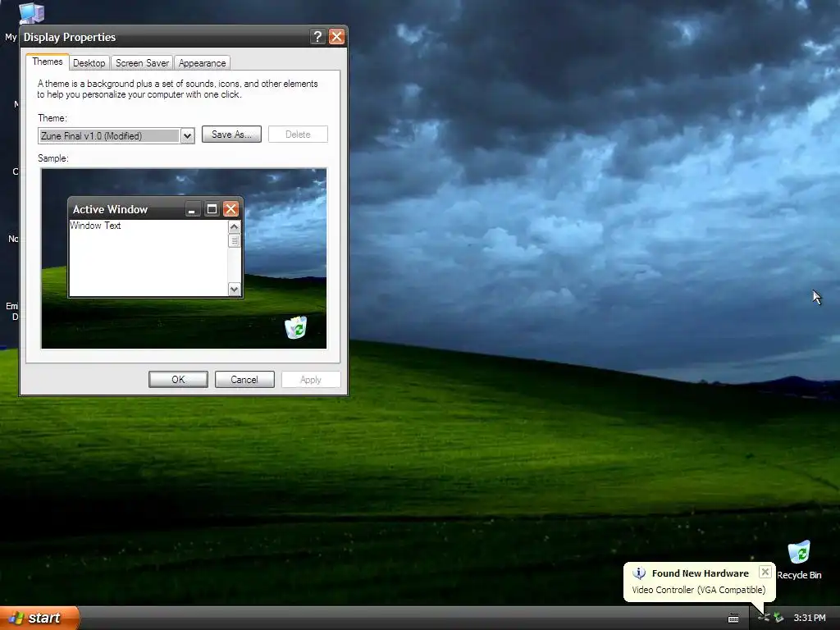Image resolution: width=840 pixels, height=630 pixels.
Task: Select the Recycle Bin desktop icon
Action: pyautogui.click(x=799, y=560)
